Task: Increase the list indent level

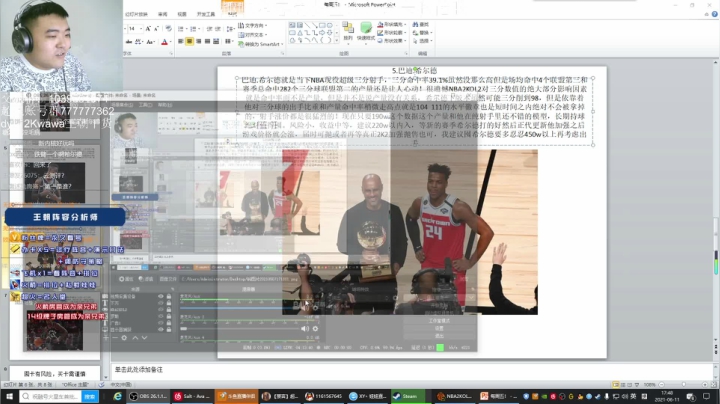Action: coord(217,28)
